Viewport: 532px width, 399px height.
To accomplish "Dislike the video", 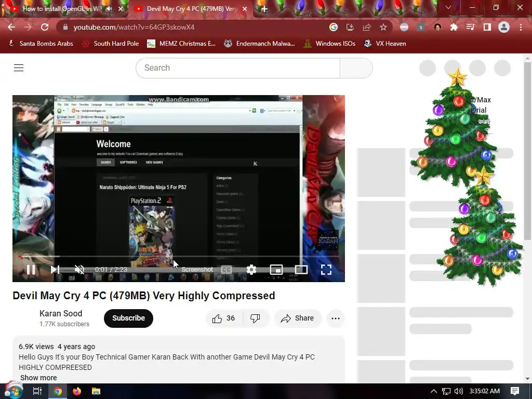I will click(255, 318).
